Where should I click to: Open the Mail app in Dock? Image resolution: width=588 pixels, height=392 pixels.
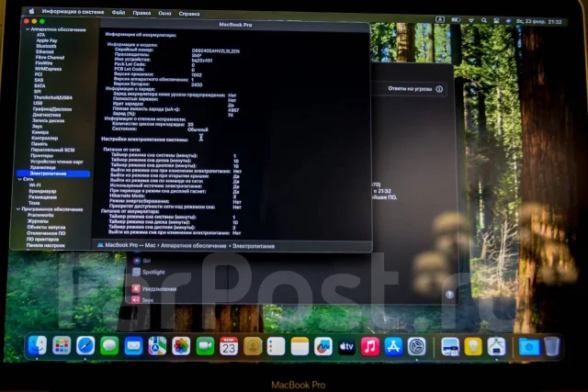point(133,346)
